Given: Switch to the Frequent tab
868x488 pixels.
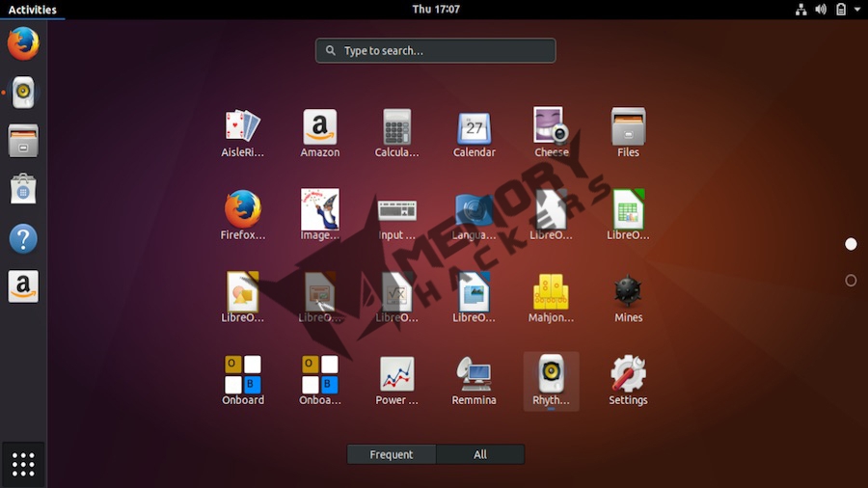Looking at the screenshot, I should click(392, 454).
